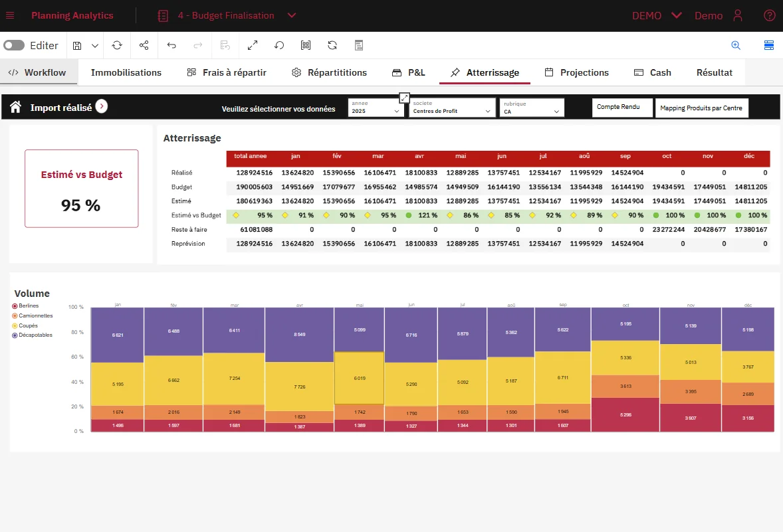
Task: Open search with the magnifier icon
Action: coord(735,45)
